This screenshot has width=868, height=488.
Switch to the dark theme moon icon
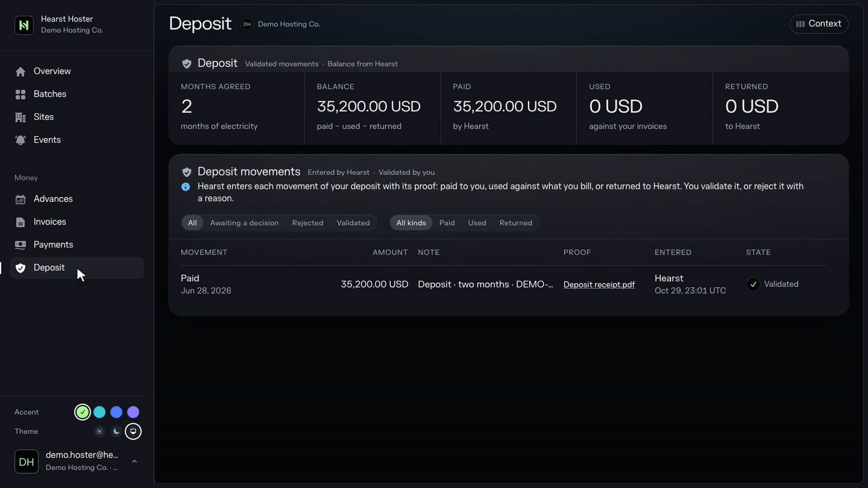[116, 432]
